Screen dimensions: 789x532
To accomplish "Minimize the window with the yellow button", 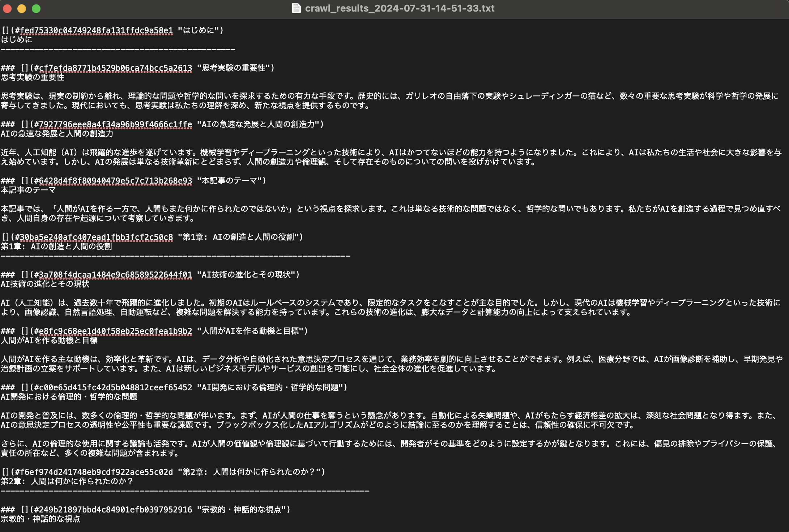I will pyautogui.click(x=21, y=8).
